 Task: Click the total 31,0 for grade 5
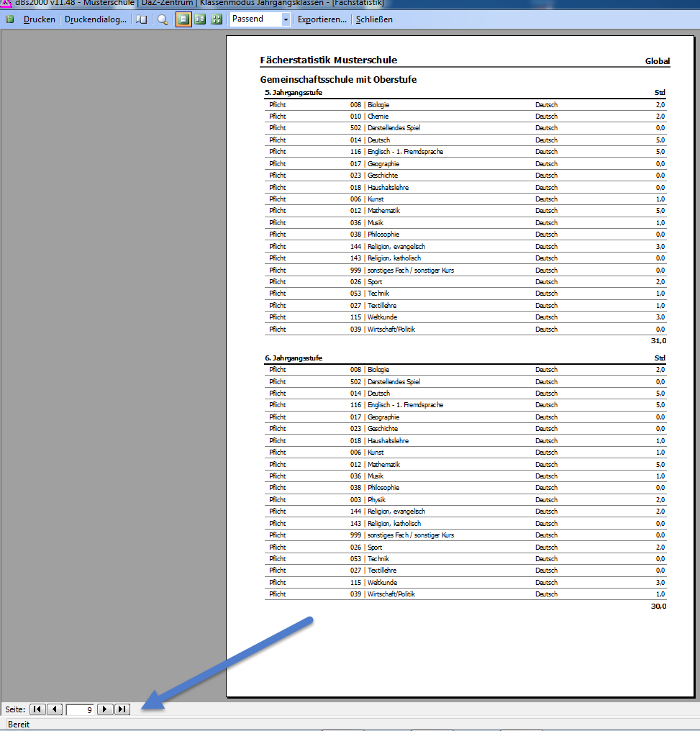pyautogui.click(x=658, y=341)
